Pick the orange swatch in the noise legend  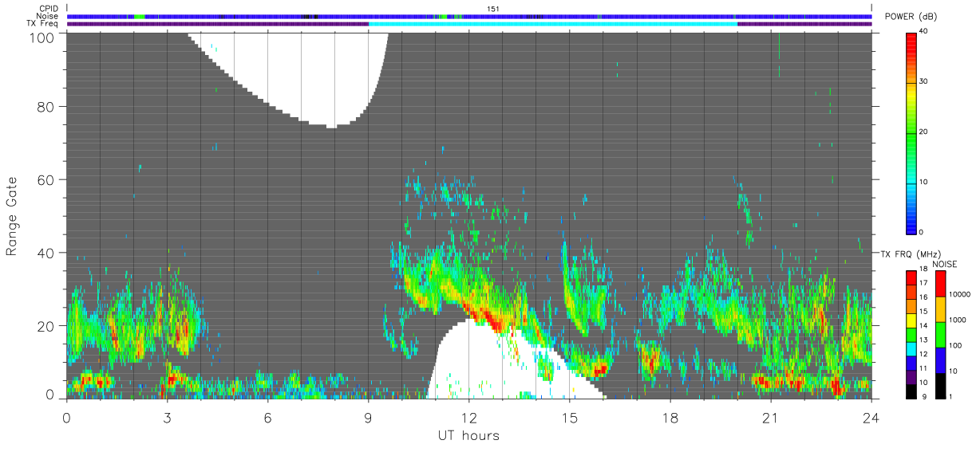click(940, 309)
